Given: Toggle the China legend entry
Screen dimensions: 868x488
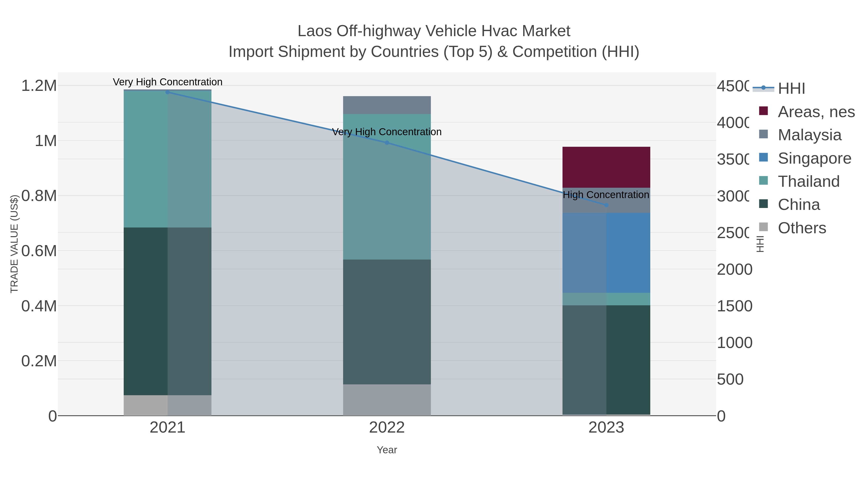Looking at the screenshot, I should pyautogui.click(x=789, y=204).
